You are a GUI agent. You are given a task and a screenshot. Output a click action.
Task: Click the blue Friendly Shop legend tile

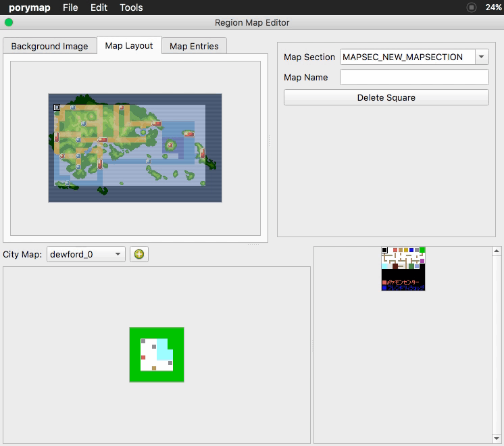(384, 288)
